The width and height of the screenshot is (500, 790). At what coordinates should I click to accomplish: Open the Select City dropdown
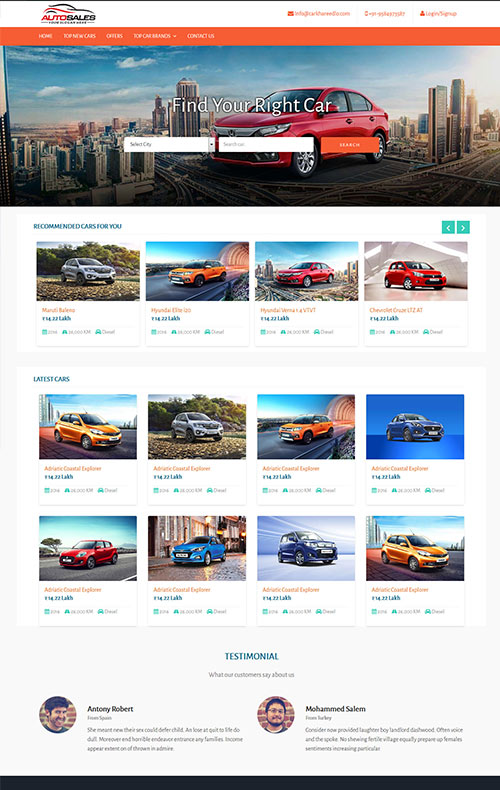169,145
